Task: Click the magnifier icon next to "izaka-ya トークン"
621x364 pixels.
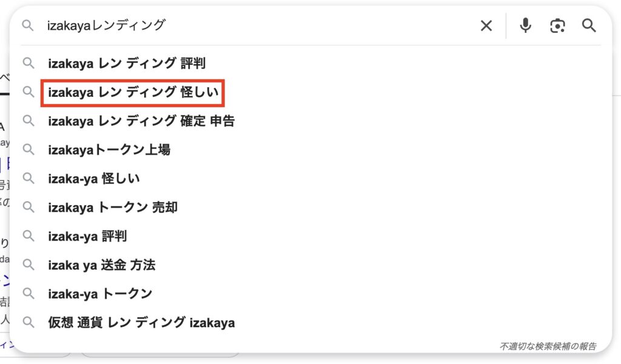Action: pyautogui.click(x=29, y=294)
